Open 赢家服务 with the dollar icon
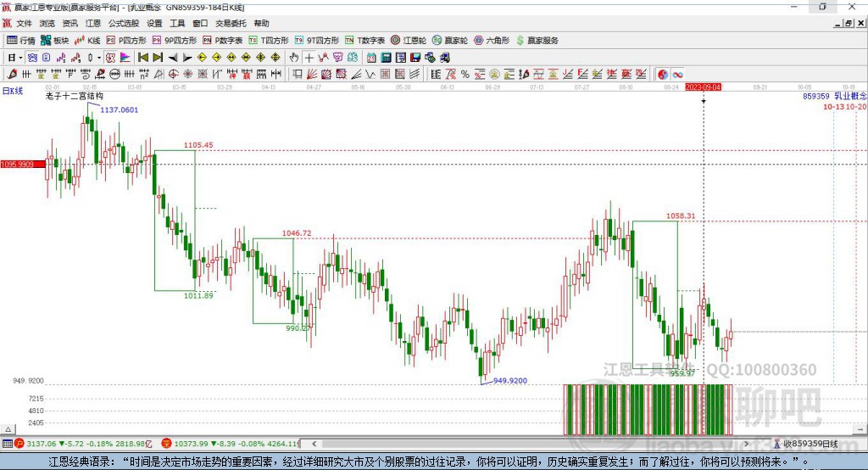Viewport: 868px width, 470px height. pyautogui.click(x=537, y=41)
